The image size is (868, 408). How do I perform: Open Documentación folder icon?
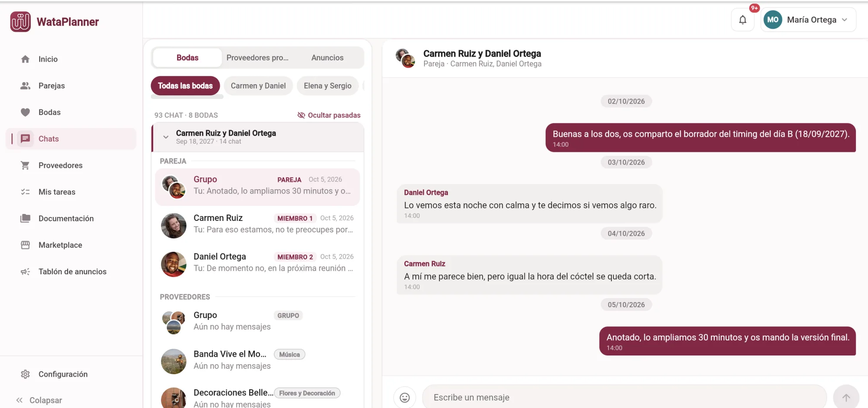[26, 218]
